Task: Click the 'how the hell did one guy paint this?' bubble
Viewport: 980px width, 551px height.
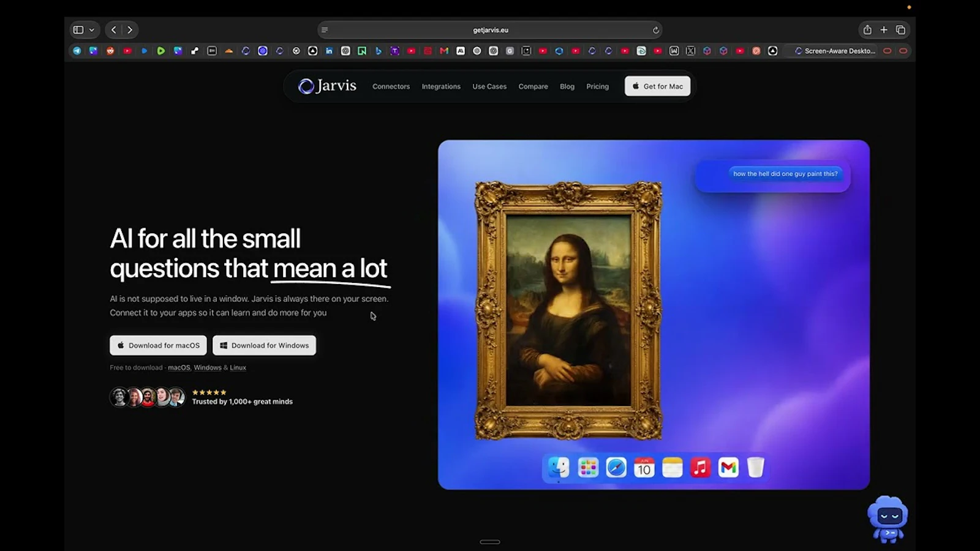Action: pyautogui.click(x=785, y=174)
